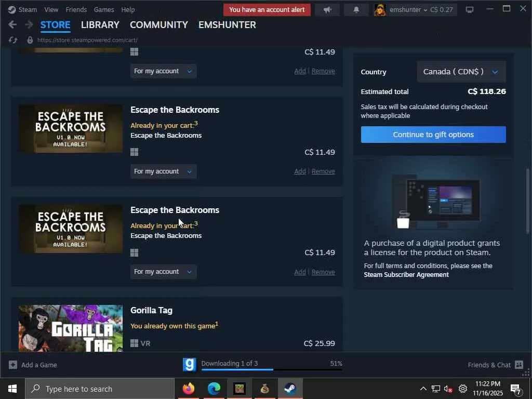
Task: Open the Downloading 1 of 3 status
Action: [230, 363]
